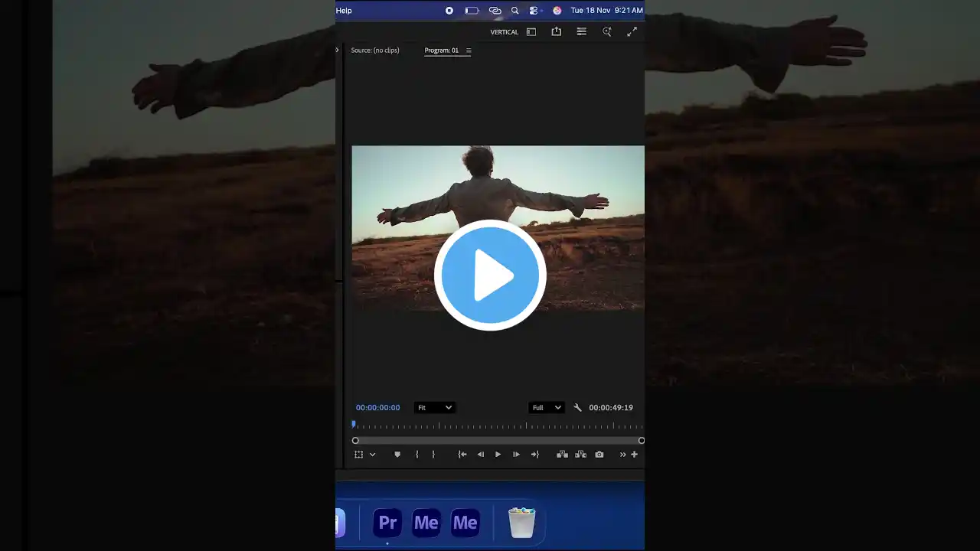The height and width of the screenshot is (551, 980).
Task: Open the Help menu
Action: [344, 11]
